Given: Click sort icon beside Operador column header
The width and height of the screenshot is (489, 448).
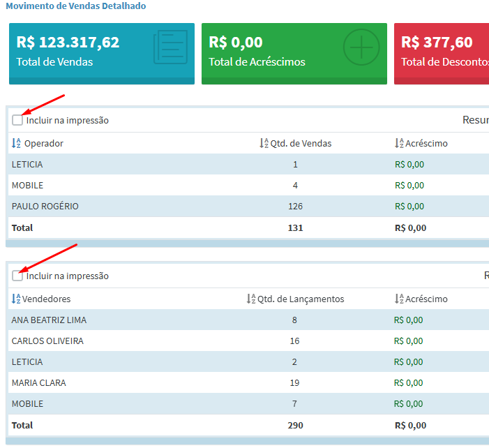Looking at the screenshot, I should pyautogui.click(x=17, y=143).
